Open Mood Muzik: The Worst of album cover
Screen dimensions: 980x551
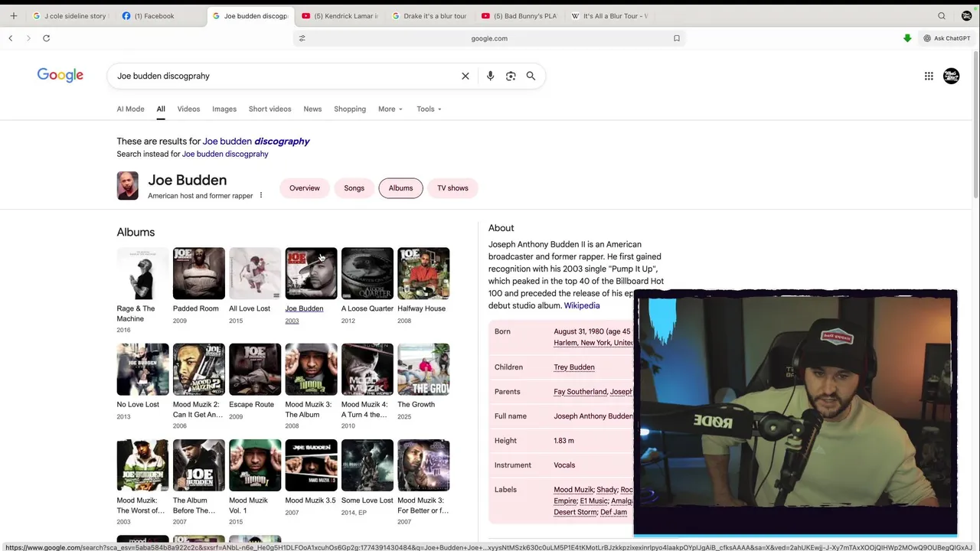142,465
